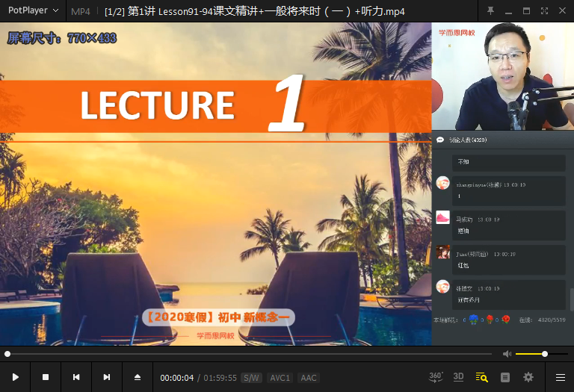Skip to the previous file
This screenshot has height=392, width=574.
coord(76,377)
